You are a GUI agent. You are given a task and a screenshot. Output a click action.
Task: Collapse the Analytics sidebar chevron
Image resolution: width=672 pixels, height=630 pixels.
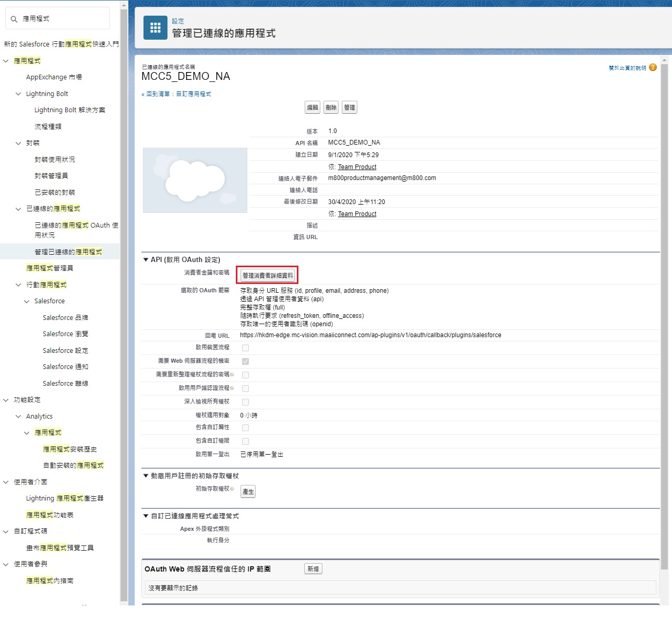click(x=18, y=417)
